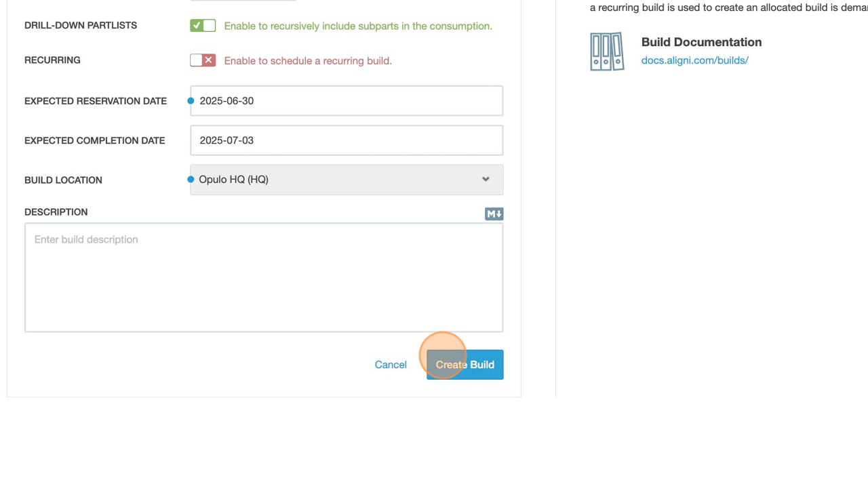This screenshot has height=484, width=868.
Task: Click the chevron arrow on Build Location
Action: 486,180
